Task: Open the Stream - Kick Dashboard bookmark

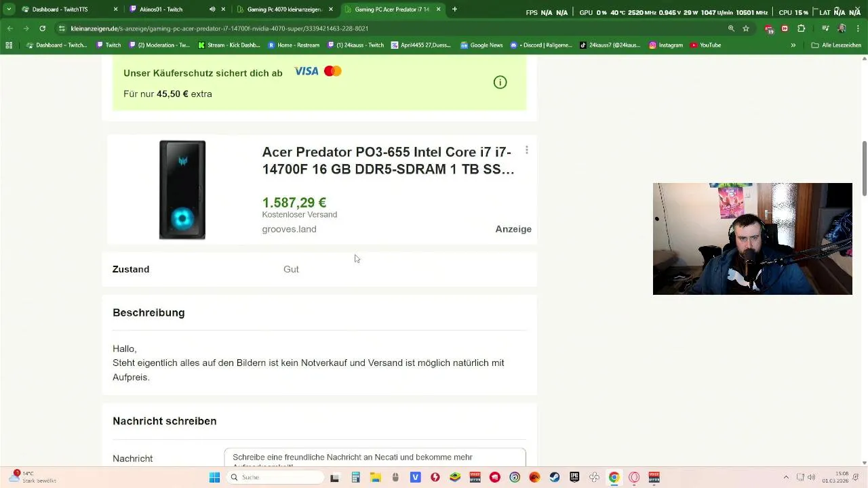Action: 229,45
